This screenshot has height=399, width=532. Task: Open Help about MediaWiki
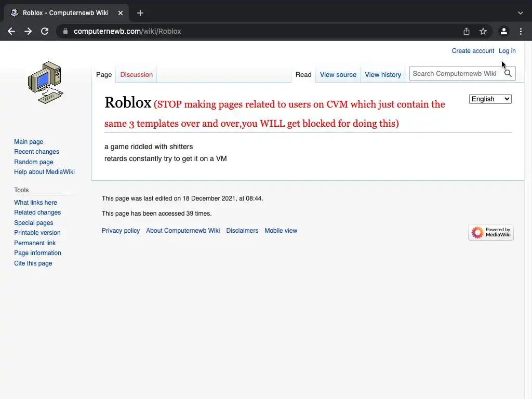(x=45, y=172)
